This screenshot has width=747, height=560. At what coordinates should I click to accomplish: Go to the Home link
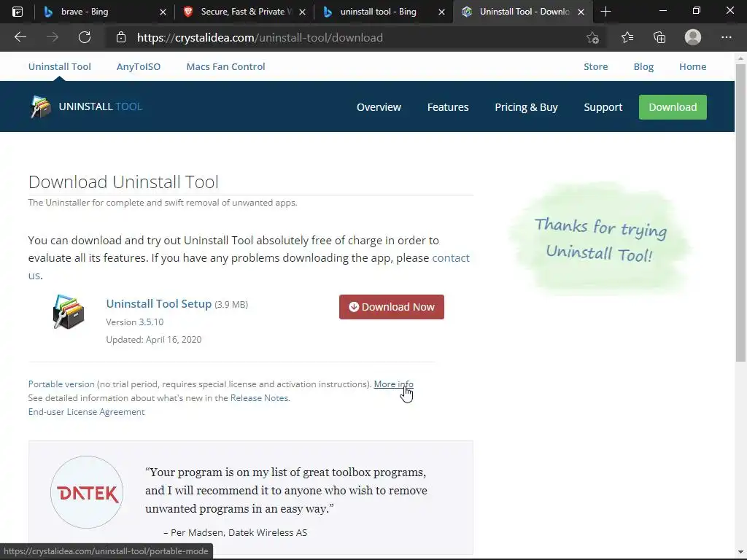[x=693, y=66]
